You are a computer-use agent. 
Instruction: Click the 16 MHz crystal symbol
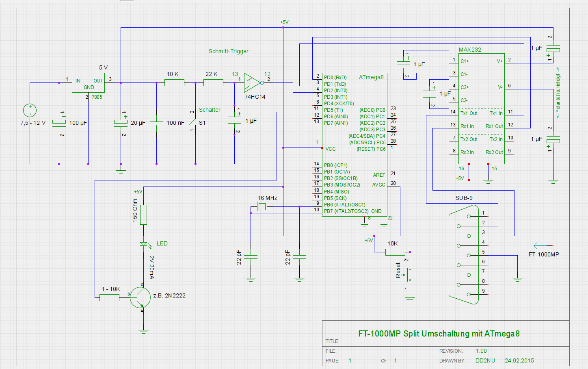262,207
